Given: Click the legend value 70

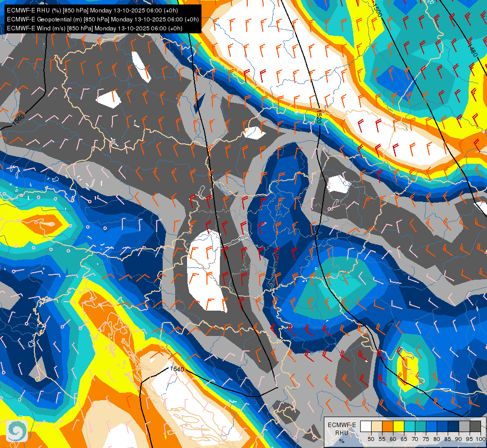Looking at the screenshot, I should click(415, 439).
